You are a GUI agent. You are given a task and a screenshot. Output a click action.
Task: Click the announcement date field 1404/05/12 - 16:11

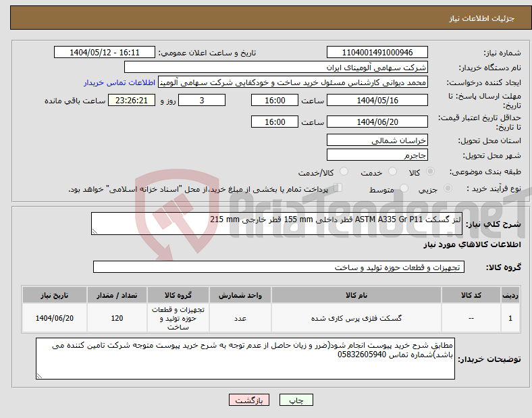pyautogui.click(x=105, y=53)
